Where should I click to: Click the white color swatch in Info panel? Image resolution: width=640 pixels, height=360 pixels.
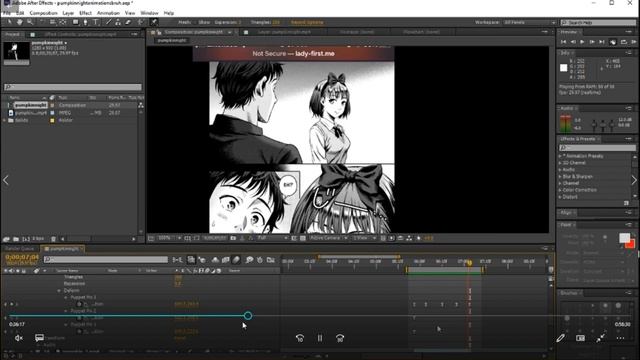(x=564, y=68)
